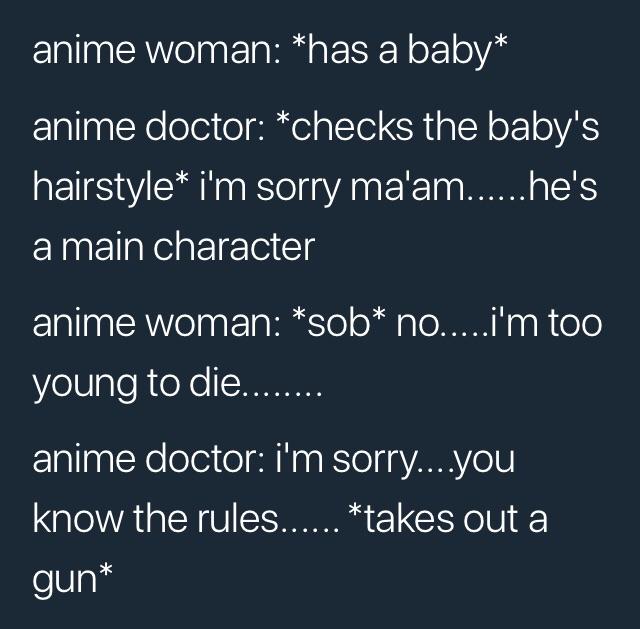The image size is (640, 629).
Task: Click the phrase 'young to die'
Action: tap(137, 384)
